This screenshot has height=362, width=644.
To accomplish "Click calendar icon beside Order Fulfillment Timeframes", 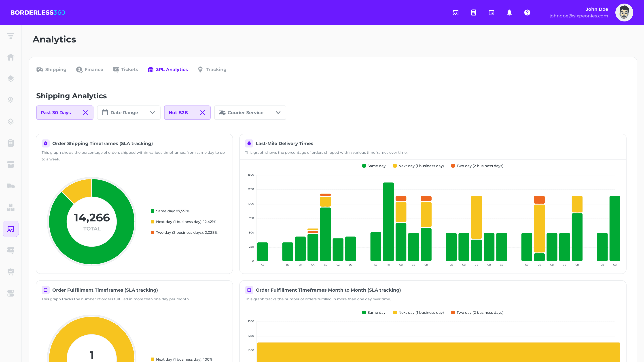I will (x=45, y=290).
